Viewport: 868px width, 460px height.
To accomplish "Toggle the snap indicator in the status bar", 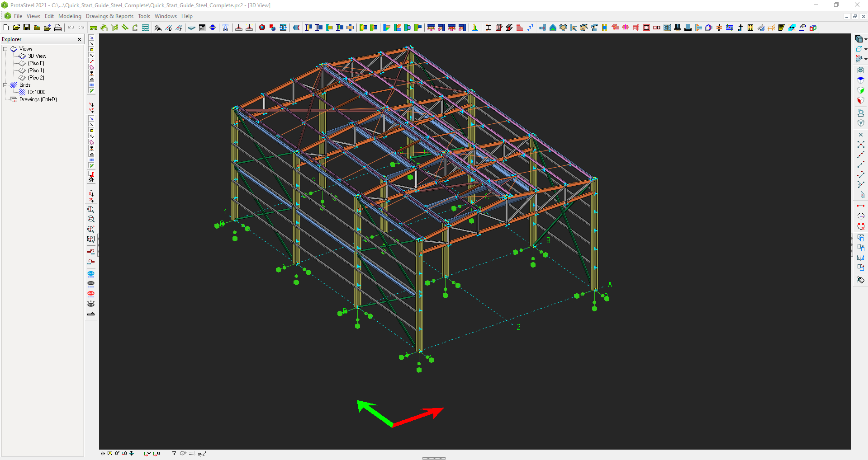I will point(103,454).
